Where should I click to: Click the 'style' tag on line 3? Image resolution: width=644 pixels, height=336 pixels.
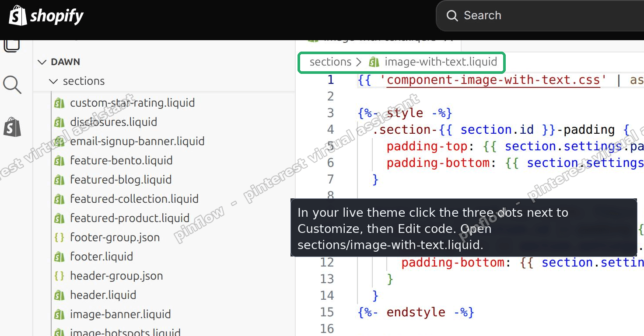click(405, 113)
